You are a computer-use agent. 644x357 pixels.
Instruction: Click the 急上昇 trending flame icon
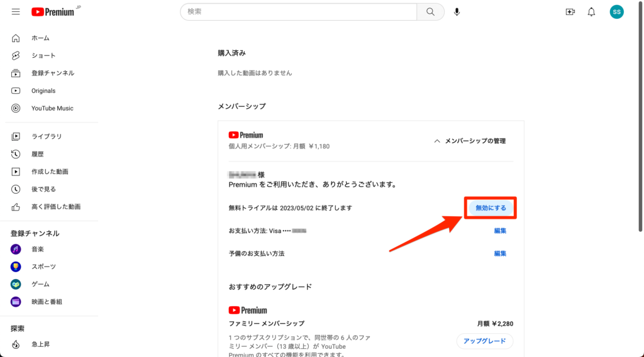coord(16,344)
